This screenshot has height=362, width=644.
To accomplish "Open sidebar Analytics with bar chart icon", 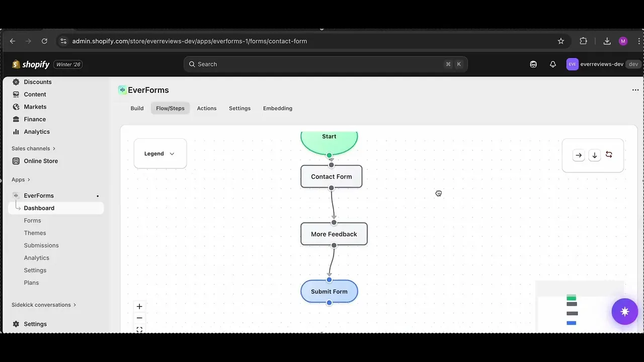I will 37,132.
